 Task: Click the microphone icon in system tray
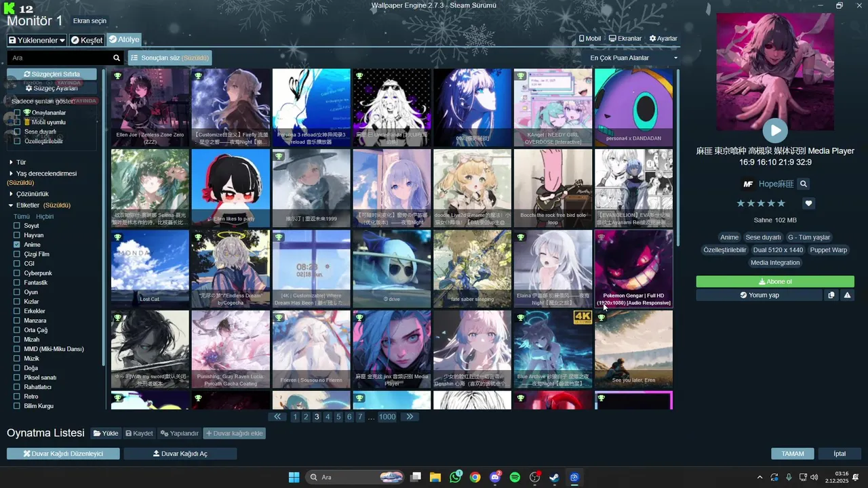click(789, 477)
